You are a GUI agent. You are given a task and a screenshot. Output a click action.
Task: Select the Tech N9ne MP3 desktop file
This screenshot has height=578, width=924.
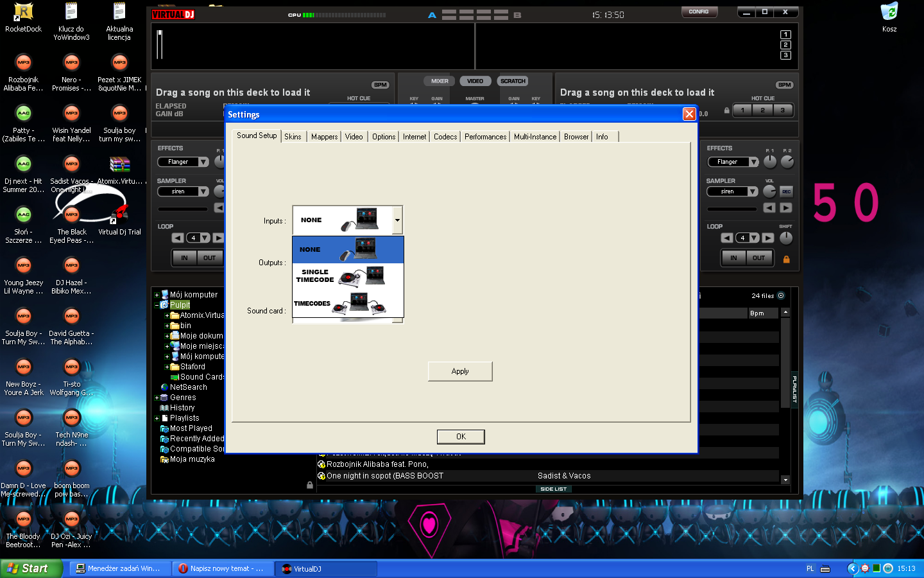pos(71,417)
